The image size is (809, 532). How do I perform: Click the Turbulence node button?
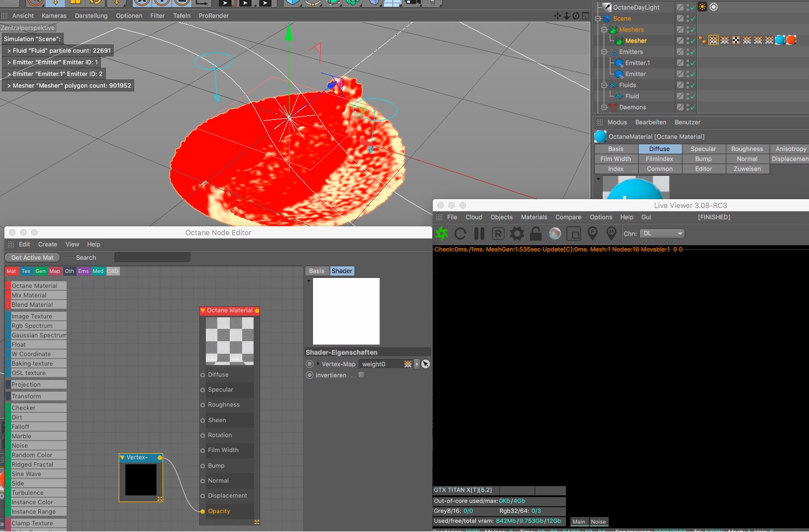click(36, 493)
